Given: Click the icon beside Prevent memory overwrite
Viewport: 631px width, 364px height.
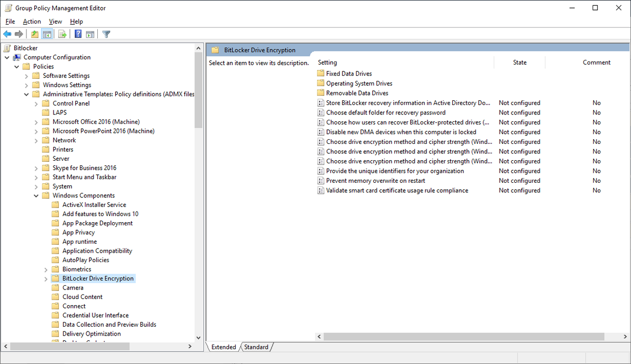Looking at the screenshot, I should tap(321, 181).
